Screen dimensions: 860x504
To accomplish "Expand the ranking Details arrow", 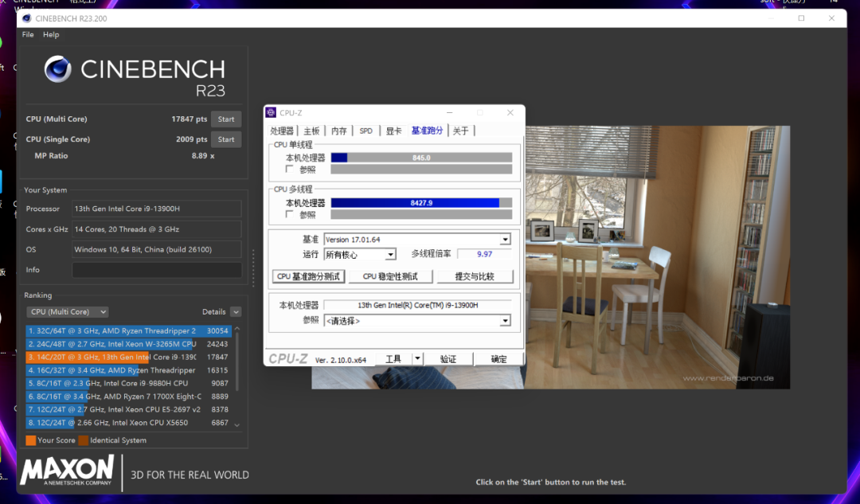I will tap(236, 311).
